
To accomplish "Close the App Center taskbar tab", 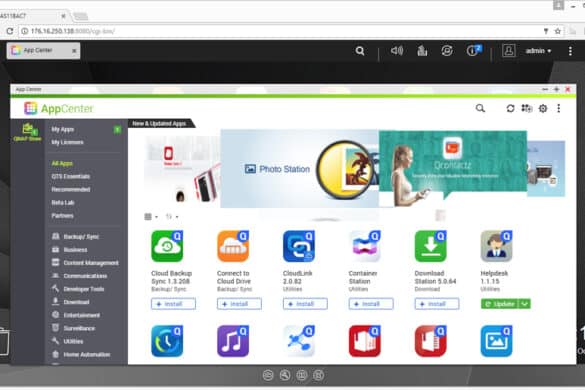I will [x=74, y=51].
